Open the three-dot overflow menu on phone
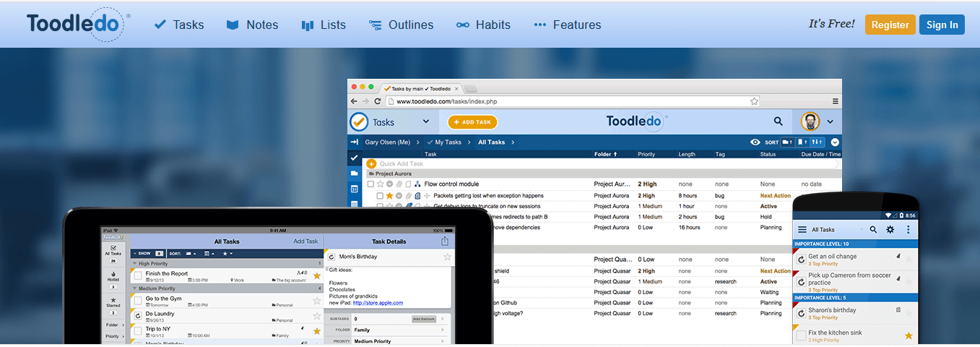Viewport: 980px width, 347px height. [x=909, y=229]
